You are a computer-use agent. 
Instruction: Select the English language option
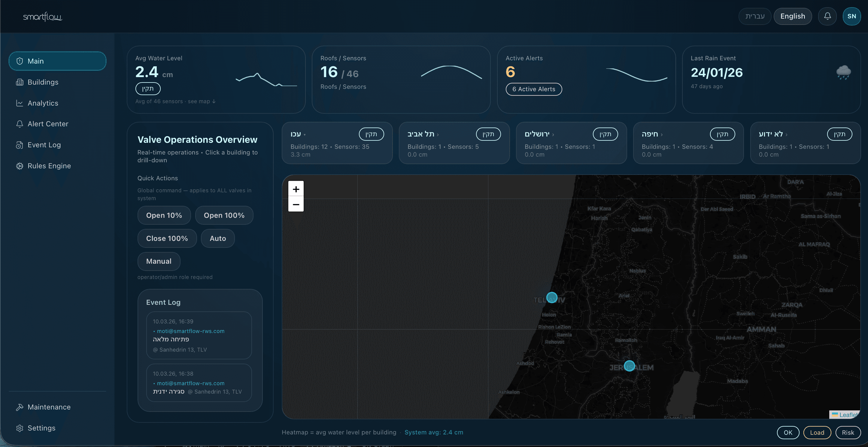click(793, 16)
